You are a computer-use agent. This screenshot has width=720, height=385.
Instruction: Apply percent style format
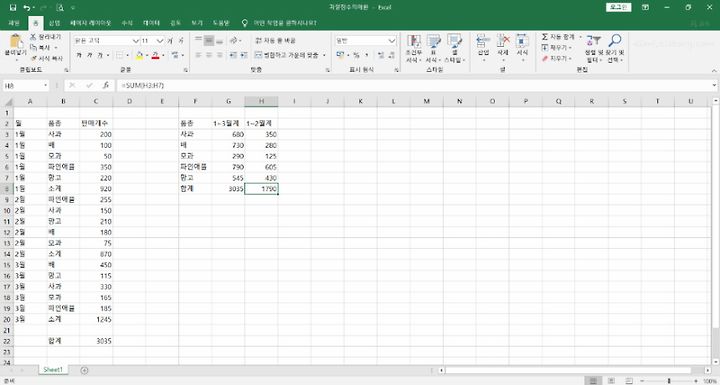coord(356,55)
